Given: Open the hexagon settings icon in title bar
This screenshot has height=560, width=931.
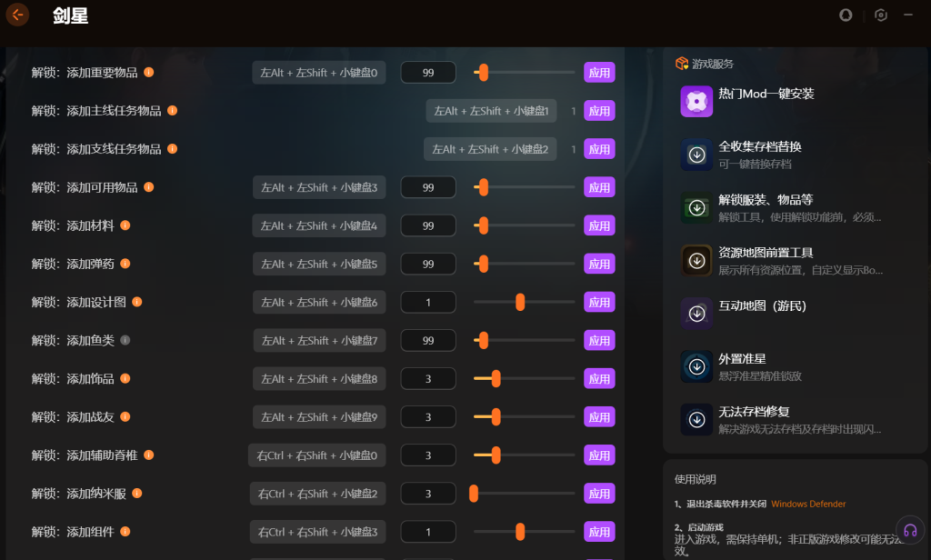Looking at the screenshot, I should point(880,15).
